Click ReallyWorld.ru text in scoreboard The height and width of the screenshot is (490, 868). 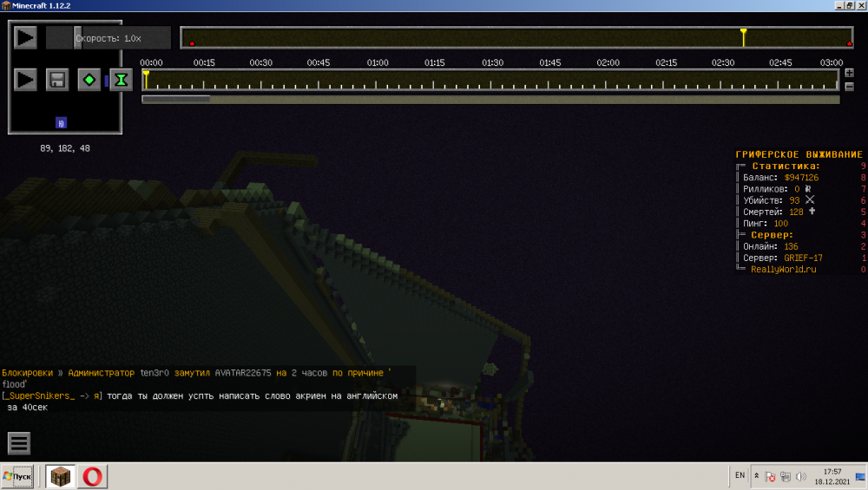[783, 270]
